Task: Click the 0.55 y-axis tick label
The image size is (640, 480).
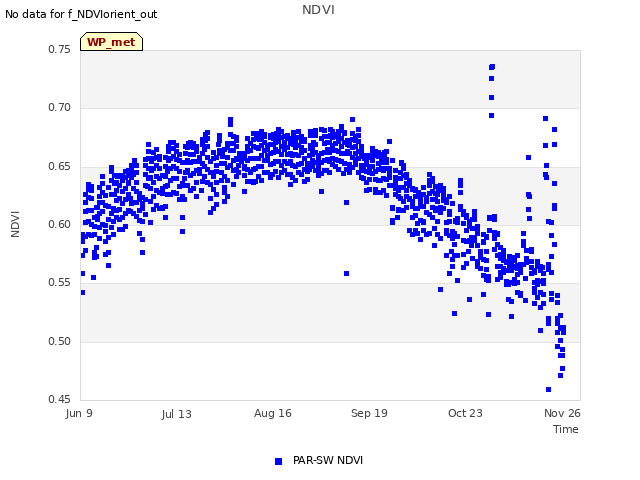Action: click(60, 282)
